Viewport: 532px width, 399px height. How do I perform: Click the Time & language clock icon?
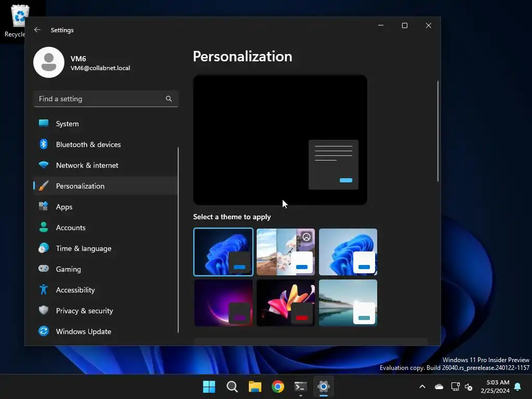point(44,248)
